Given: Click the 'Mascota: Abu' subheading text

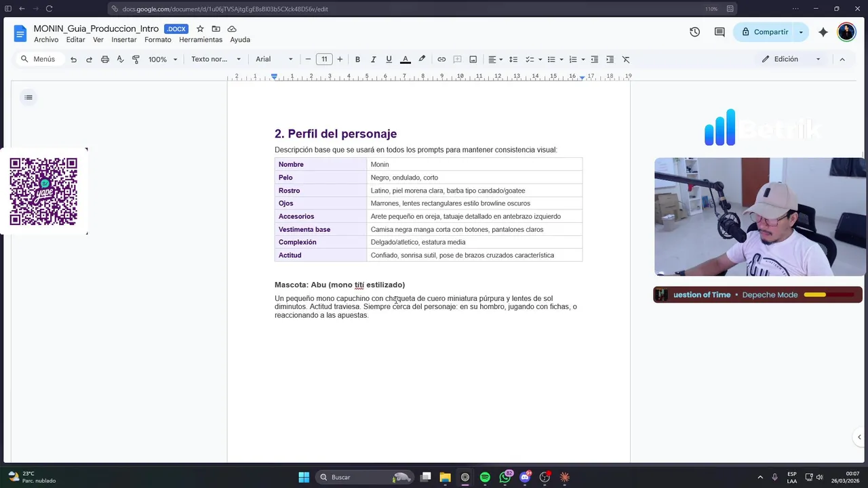Looking at the screenshot, I should (340, 285).
